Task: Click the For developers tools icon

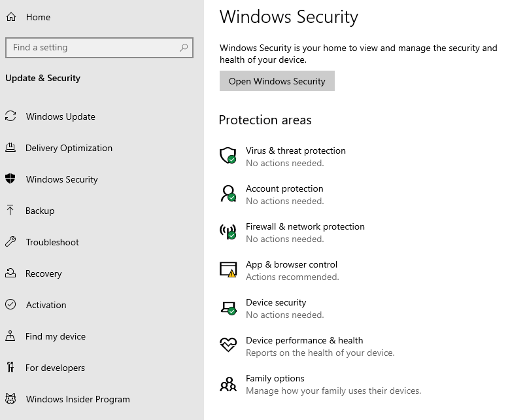Action: tap(10, 367)
